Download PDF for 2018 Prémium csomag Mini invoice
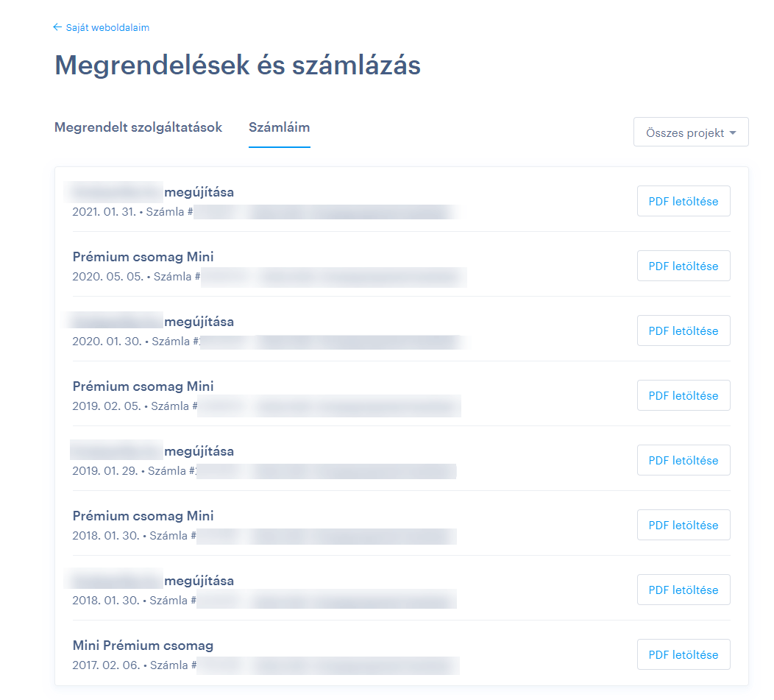This screenshot has width=774, height=700. click(x=684, y=525)
